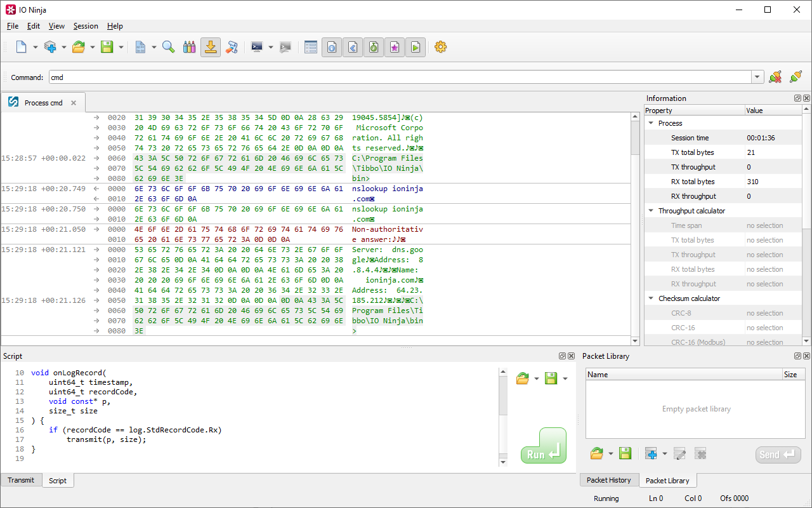
Task: Toggle the scroll-to-bottom download arrow button
Action: click(211, 47)
